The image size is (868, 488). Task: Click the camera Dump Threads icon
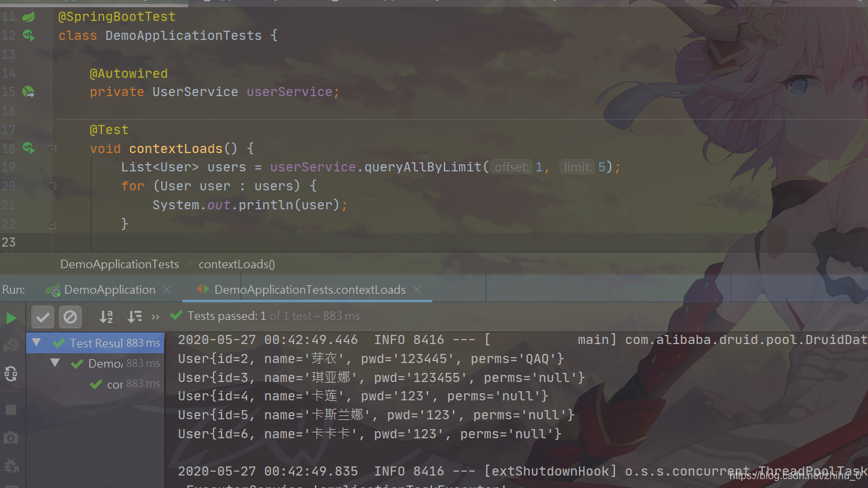click(10, 437)
